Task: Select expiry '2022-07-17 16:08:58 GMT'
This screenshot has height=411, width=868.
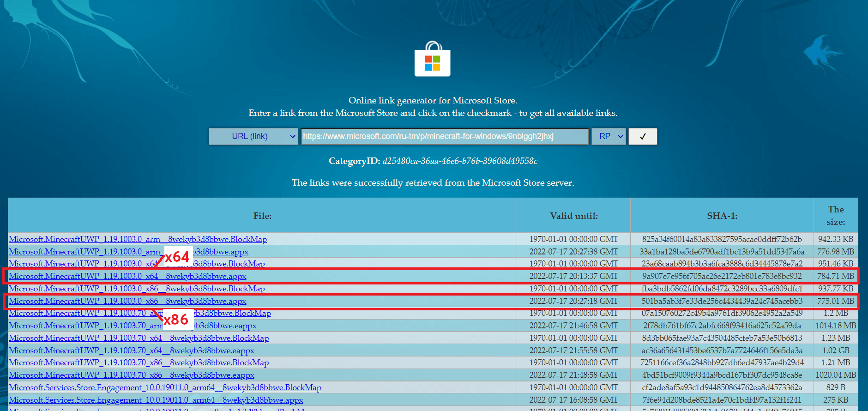Action: 574,400
